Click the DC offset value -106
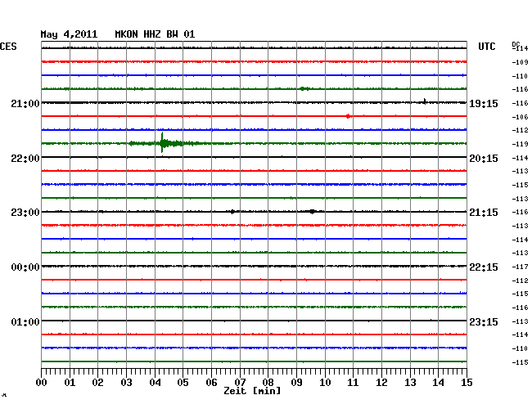Screen dimensions: 532x404 click(x=520, y=117)
